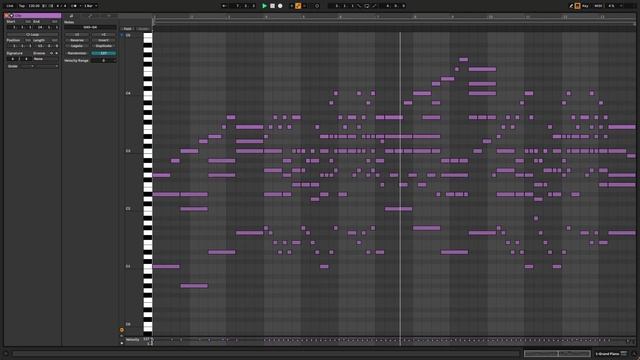
Task: Toggle the blue MIDI editor preview headphone icon
Action: pyautogui.click(x=122, y=35)
